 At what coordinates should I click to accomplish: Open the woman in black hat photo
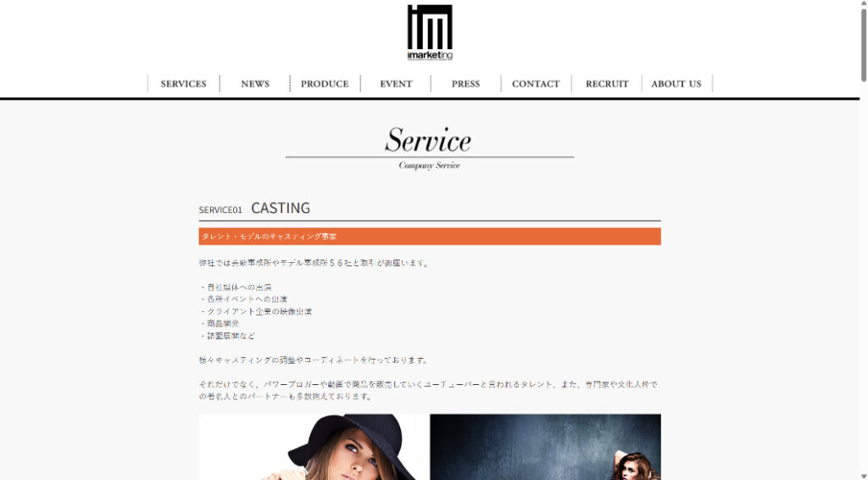(x=314, y=447)
